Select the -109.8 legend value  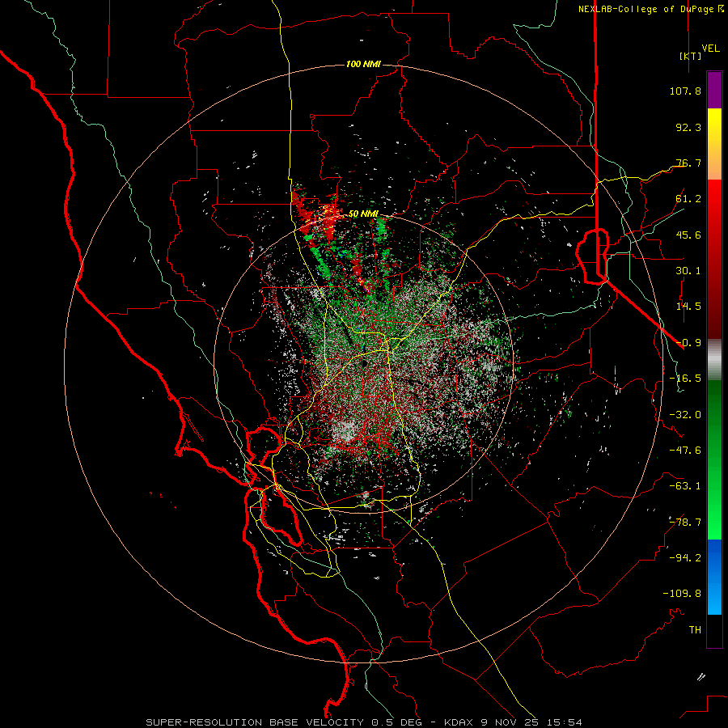[x=682, y=594]
